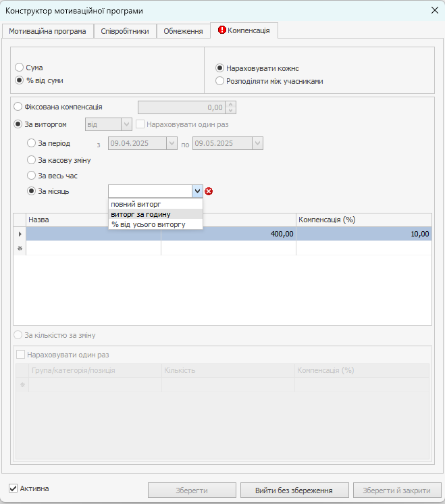Switch to the 'Співробітники' tab
The image size is (445, 504).
(x=125, y=31)
